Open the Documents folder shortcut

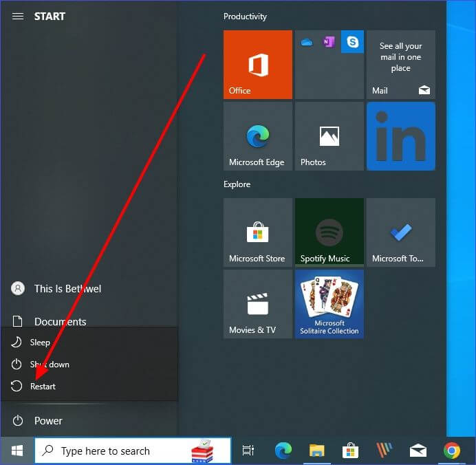(89, 321)
